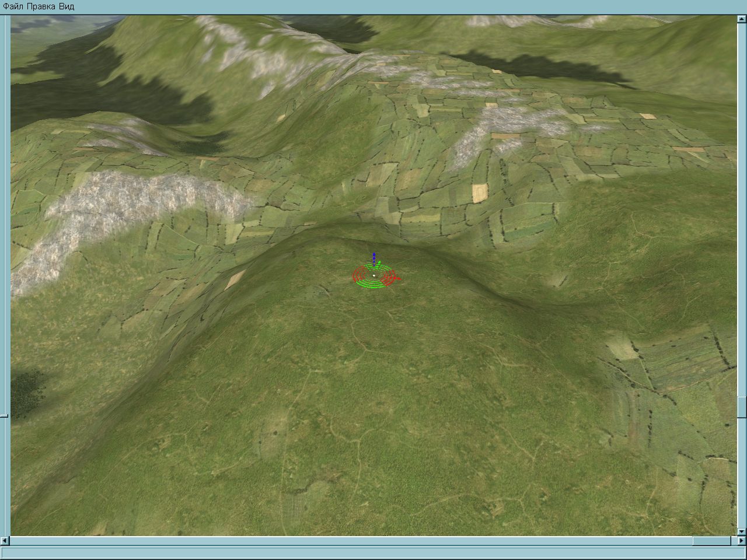Click the vertical scrollbar thumb on right edge
Screen dimensions: 747x560
click(741, 407)
